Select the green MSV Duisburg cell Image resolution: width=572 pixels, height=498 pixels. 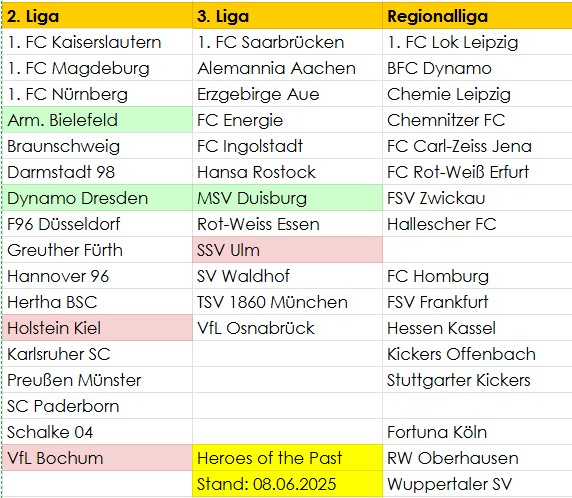[287, 198]
